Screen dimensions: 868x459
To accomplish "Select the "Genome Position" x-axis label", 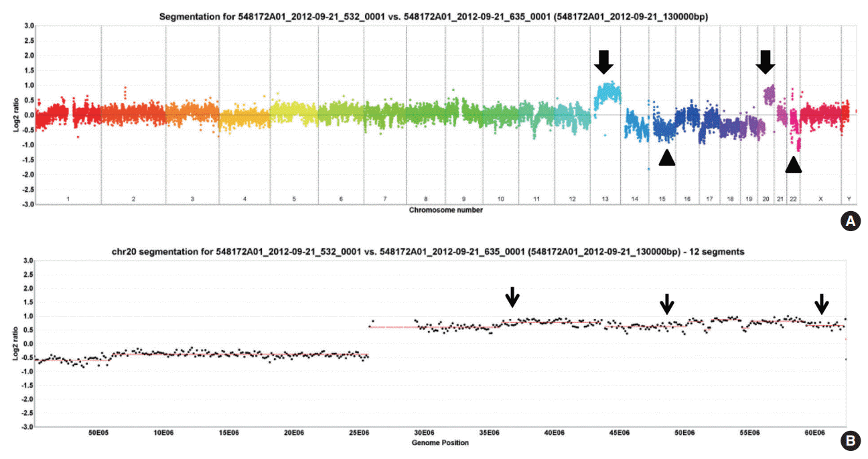I will (441, 442).
